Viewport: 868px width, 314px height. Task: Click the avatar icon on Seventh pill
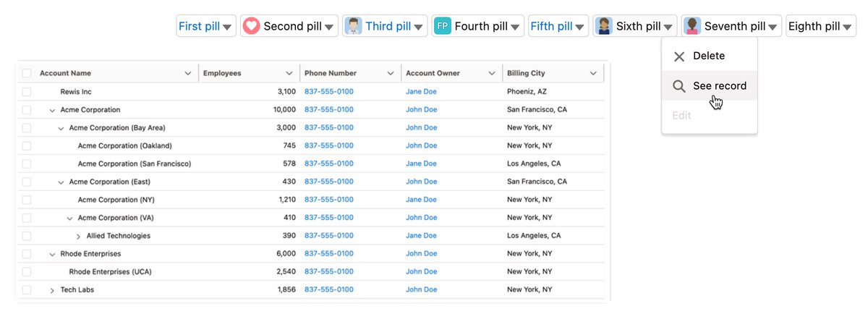[692, 26]
